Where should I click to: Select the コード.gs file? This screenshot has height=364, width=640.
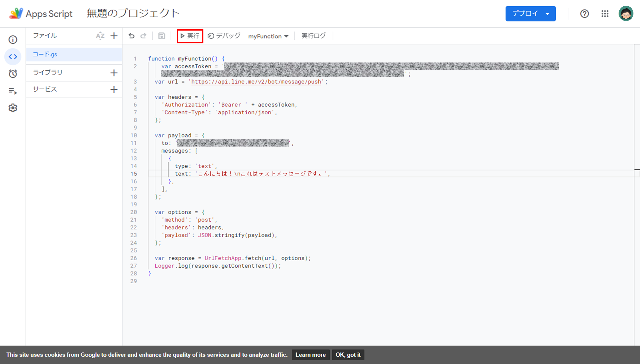pos(45,54)
